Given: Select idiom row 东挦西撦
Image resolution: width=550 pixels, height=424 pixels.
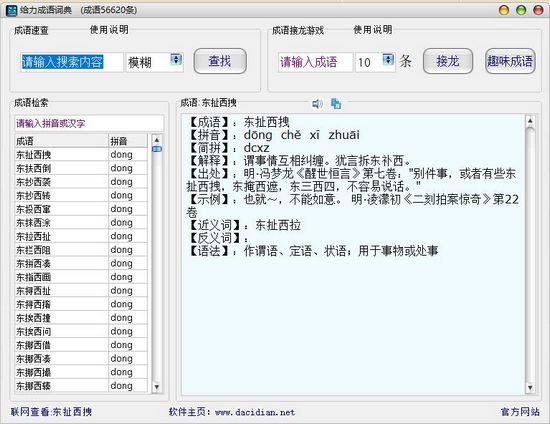Looking at the screenshot, I should point(81,304).
